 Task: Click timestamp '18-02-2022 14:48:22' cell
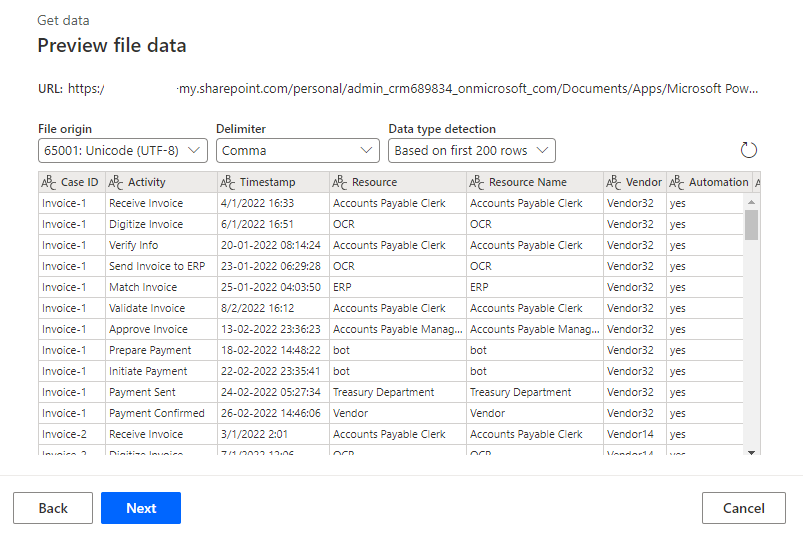273,350
